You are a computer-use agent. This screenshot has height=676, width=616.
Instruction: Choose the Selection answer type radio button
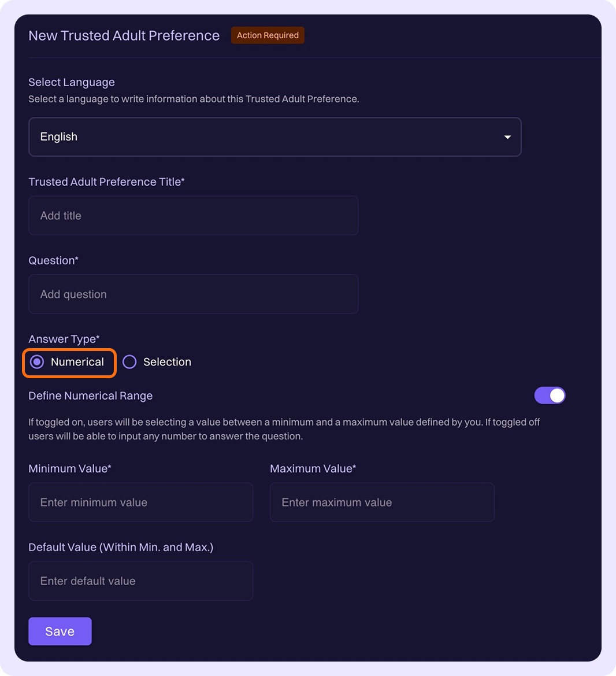pyautogui.click(x=130, y=362)
